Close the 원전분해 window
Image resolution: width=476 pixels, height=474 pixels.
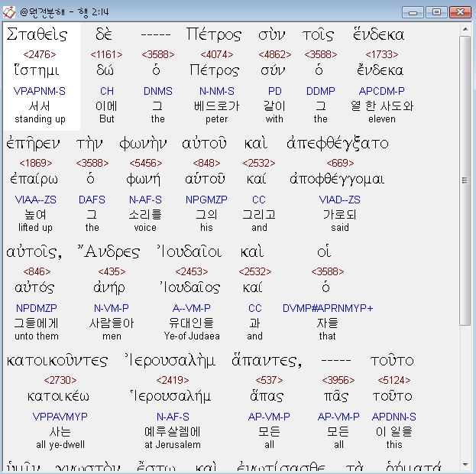(x=460, y=12)
